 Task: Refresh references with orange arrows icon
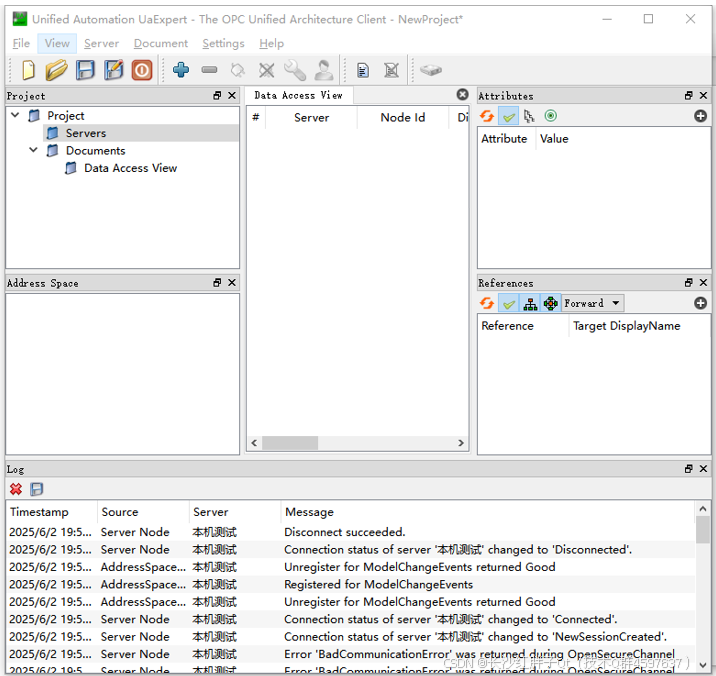tap(487, 303)
